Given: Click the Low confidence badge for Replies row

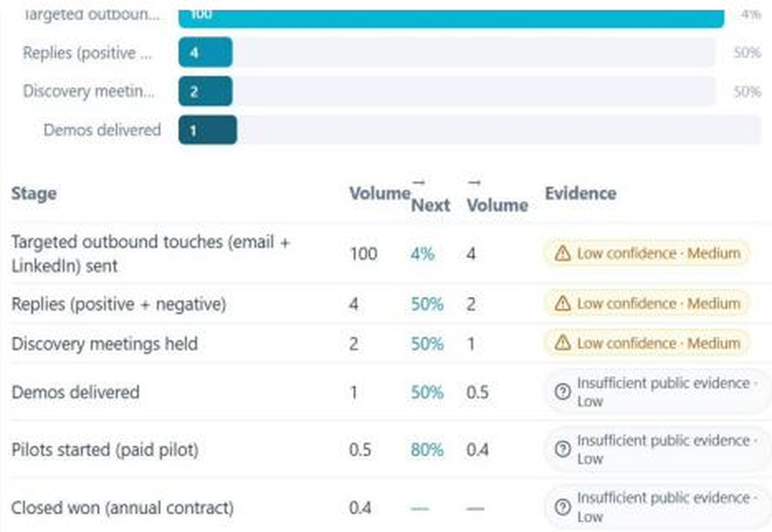Looking at the screenshot, I should [x=646, y=304].
